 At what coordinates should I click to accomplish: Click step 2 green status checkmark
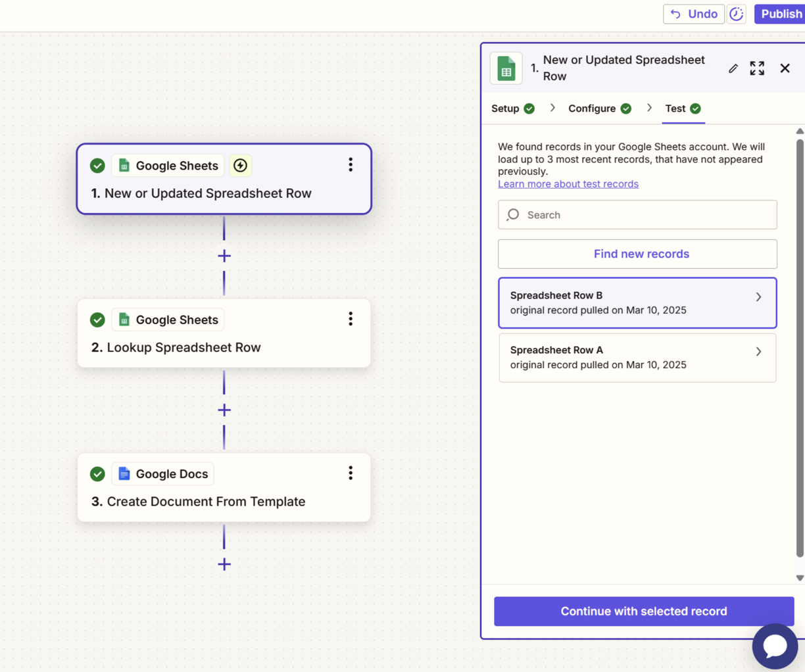pos(97,320)
